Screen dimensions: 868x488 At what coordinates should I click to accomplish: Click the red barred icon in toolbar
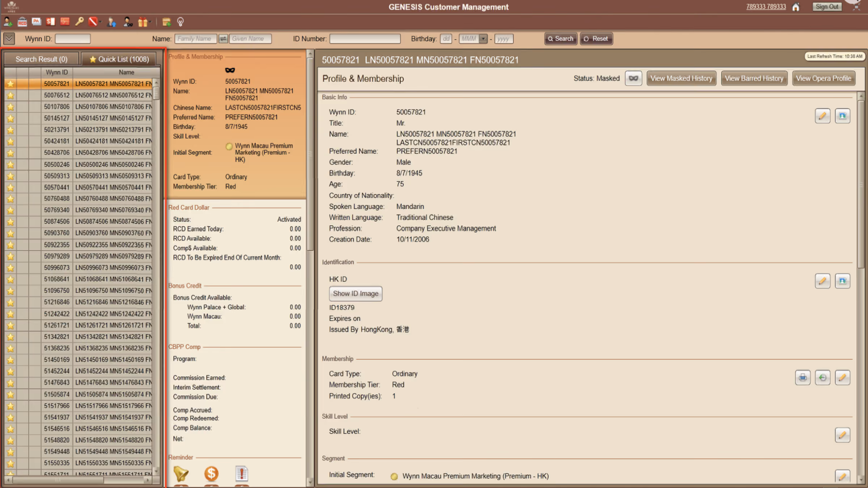93,22
